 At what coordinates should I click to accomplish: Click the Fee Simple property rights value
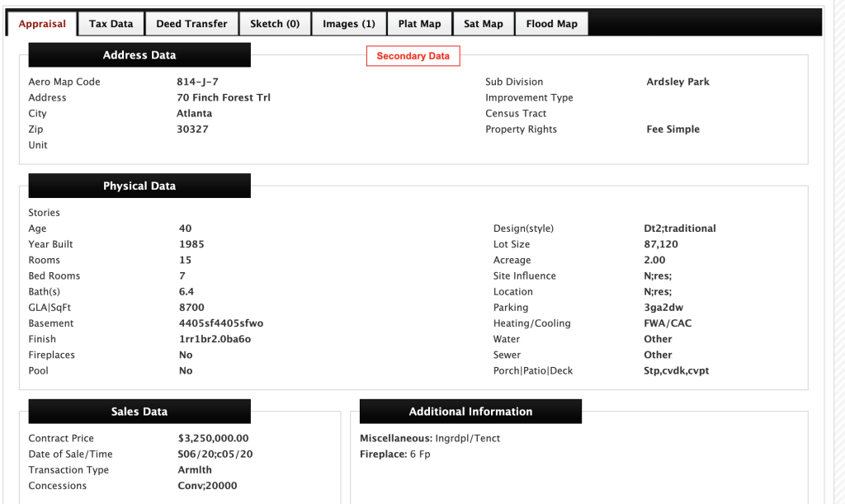click(673, 130)
